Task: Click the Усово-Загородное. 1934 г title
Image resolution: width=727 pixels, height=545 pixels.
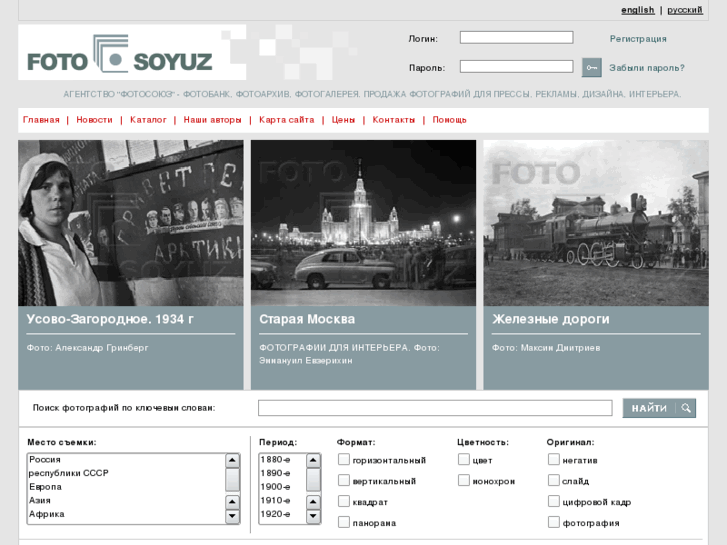Action: pos(110,320)
